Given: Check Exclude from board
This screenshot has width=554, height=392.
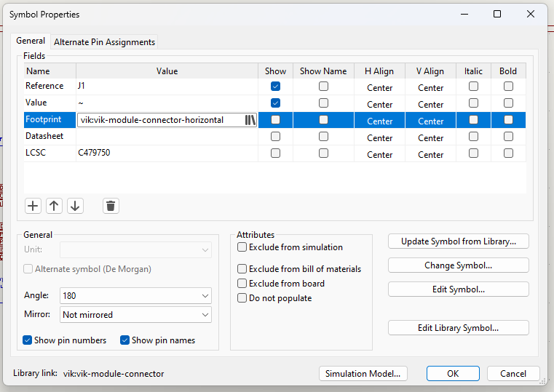Looking at the screenshot, I should tap(242, 284).
